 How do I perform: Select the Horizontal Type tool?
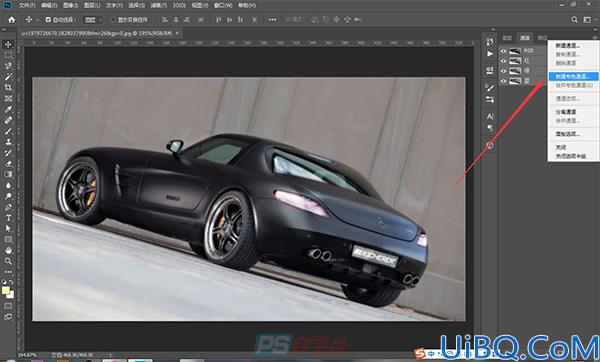(8, 218)
